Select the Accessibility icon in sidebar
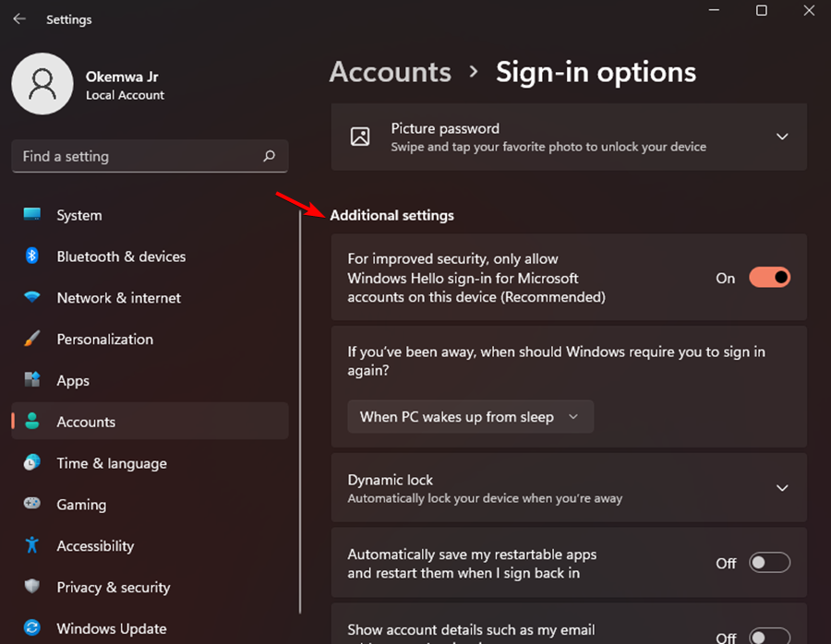Screen dimensions: 831x644 [33, 545]
